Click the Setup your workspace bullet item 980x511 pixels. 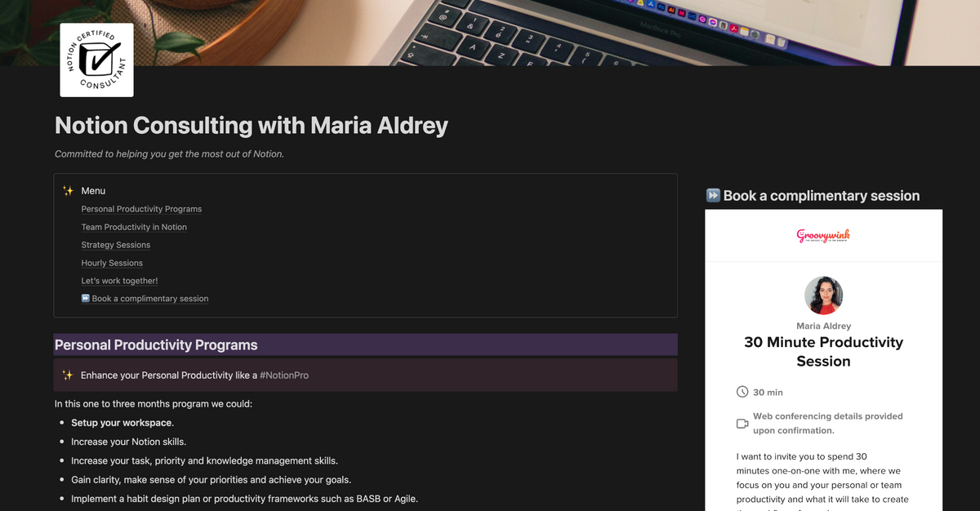click(122, 423)
